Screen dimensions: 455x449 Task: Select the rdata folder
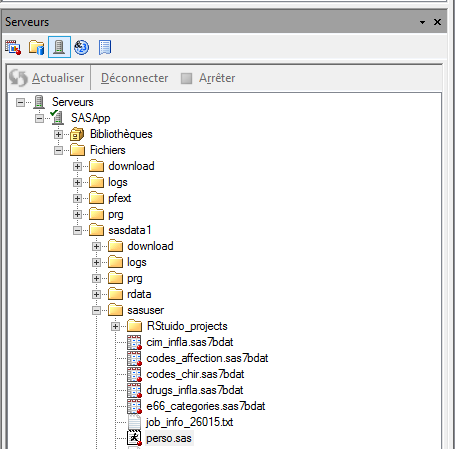(x=139, y=294)
